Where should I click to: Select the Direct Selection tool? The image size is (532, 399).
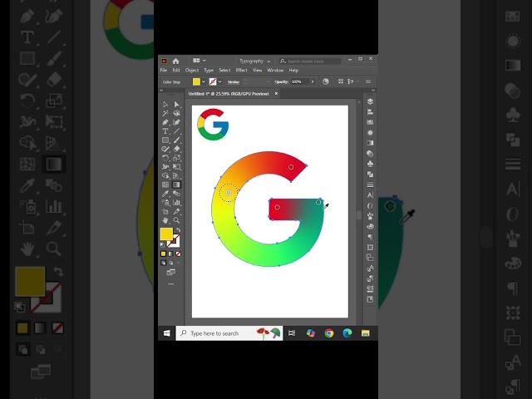pyautogui.click(x=176, y=105)
